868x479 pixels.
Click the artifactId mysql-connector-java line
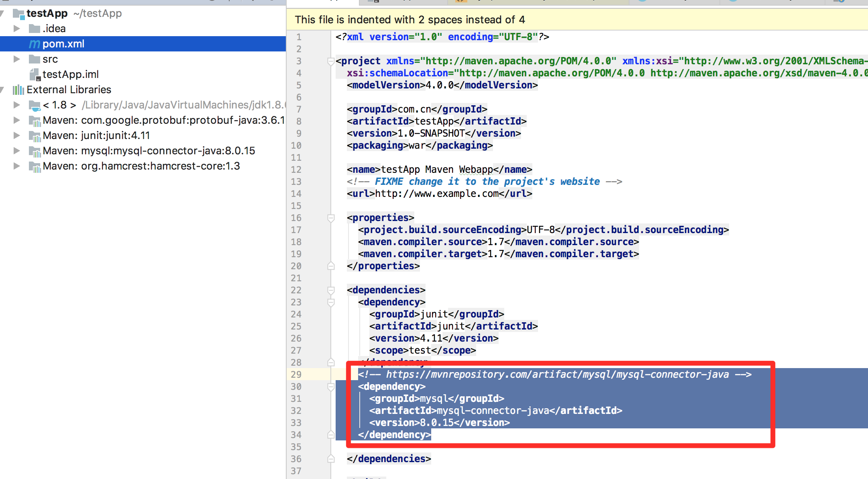(x=496, y=411)
